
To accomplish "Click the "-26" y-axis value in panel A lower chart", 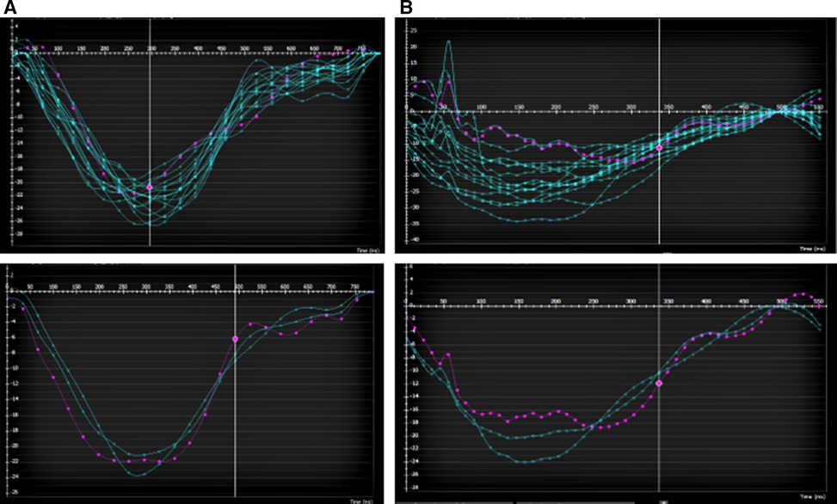I will (x=15, y=492).
